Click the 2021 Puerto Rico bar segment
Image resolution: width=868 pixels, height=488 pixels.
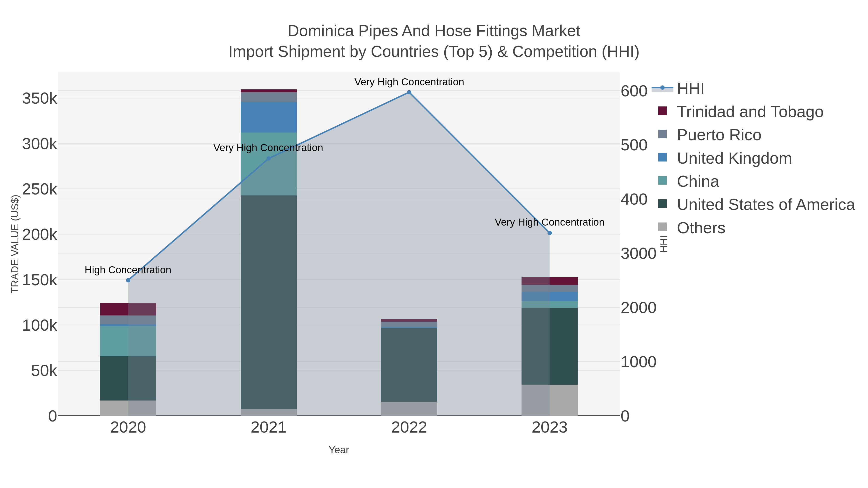[x=269, y=97]
